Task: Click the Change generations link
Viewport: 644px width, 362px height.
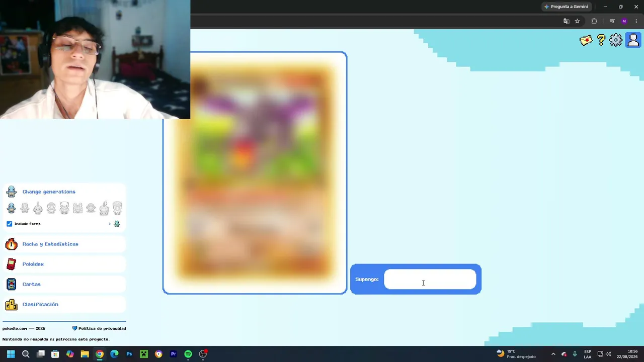Action: (49, 192)
